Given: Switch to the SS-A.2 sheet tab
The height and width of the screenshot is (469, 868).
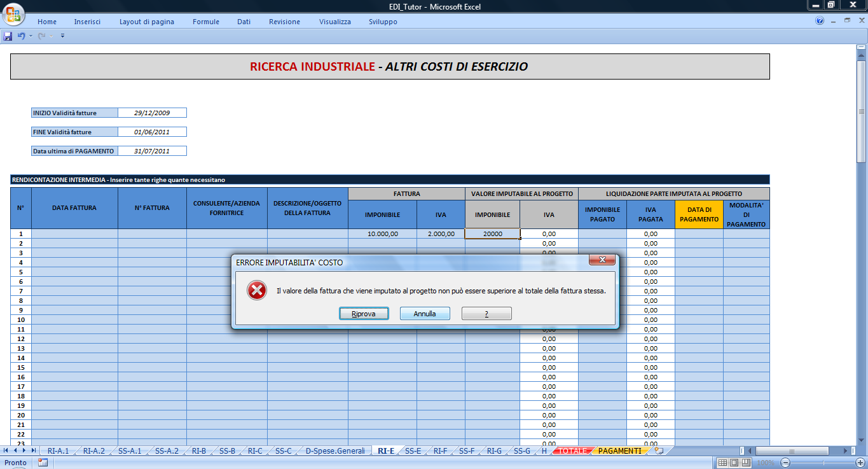Looking at the screenshot, I should 167,451.
